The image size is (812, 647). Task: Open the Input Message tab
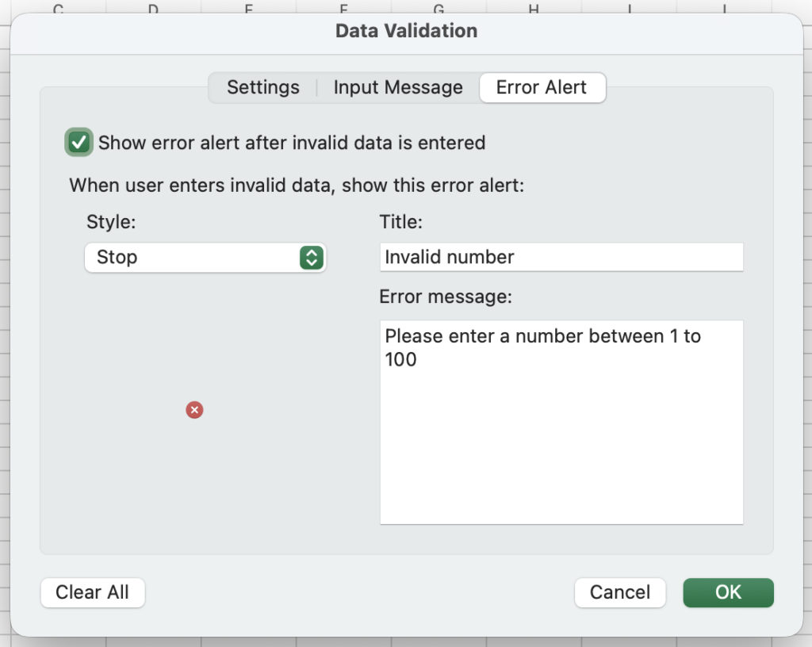398,87
